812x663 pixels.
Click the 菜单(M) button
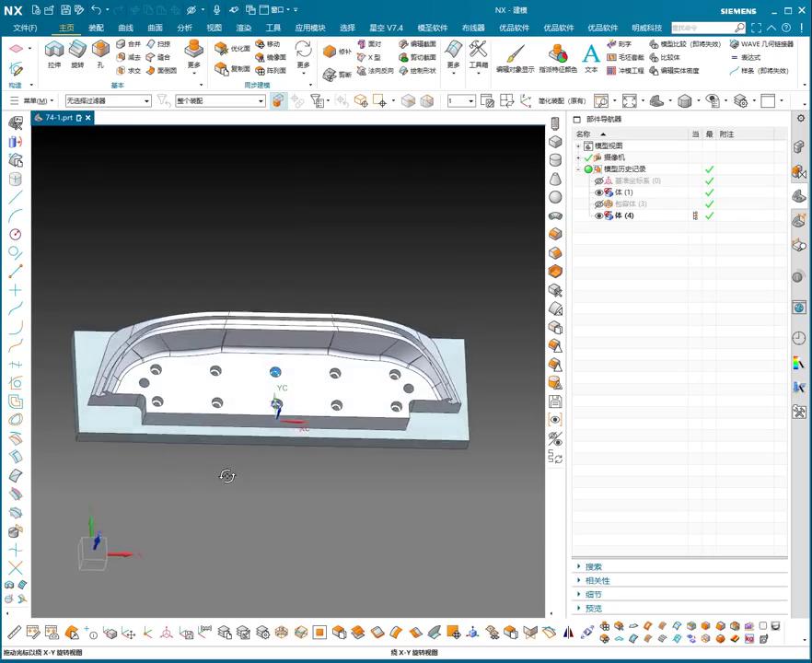point(37,100)
